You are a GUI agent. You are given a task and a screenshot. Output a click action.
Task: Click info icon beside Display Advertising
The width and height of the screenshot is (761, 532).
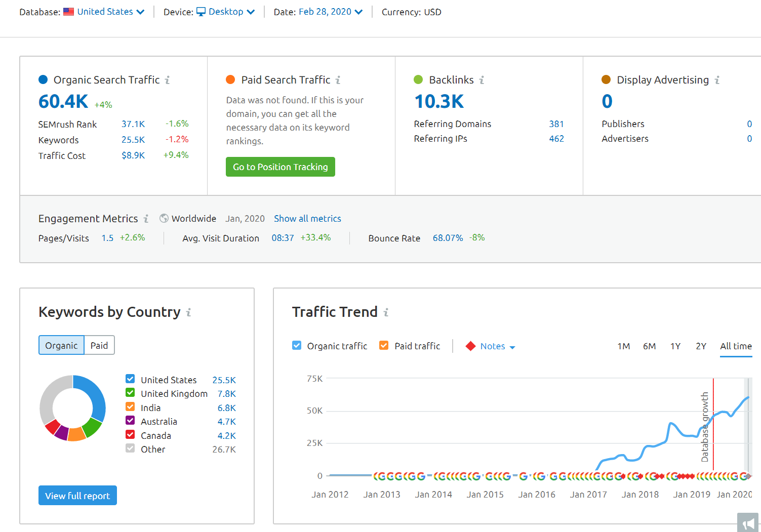click(717, 80)
